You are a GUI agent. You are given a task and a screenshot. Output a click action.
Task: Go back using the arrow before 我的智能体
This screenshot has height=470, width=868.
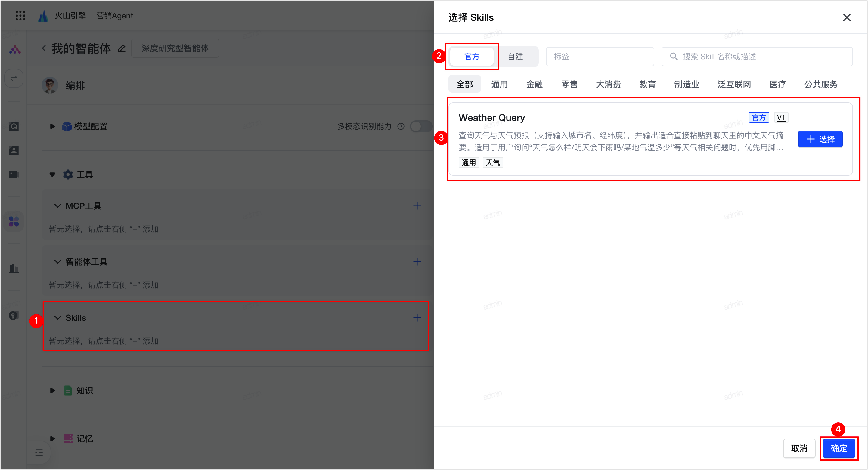(x=44, y=48)
